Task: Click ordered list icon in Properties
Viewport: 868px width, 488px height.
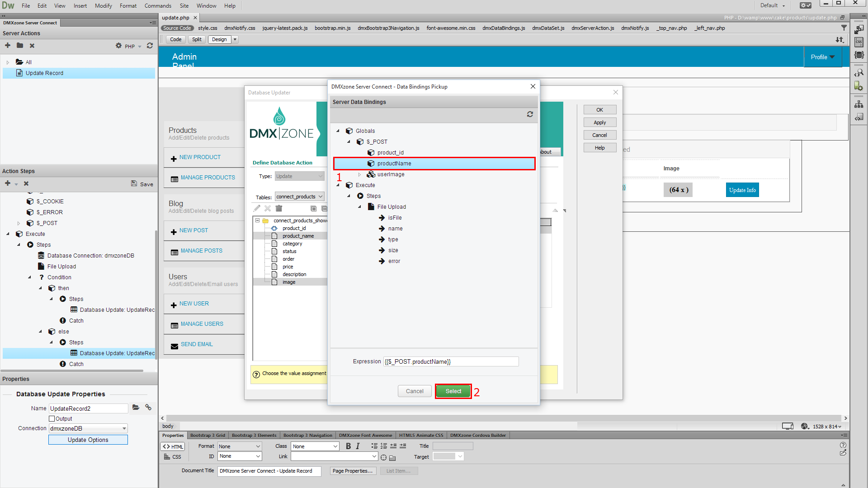Action: [x=384, y=446]
